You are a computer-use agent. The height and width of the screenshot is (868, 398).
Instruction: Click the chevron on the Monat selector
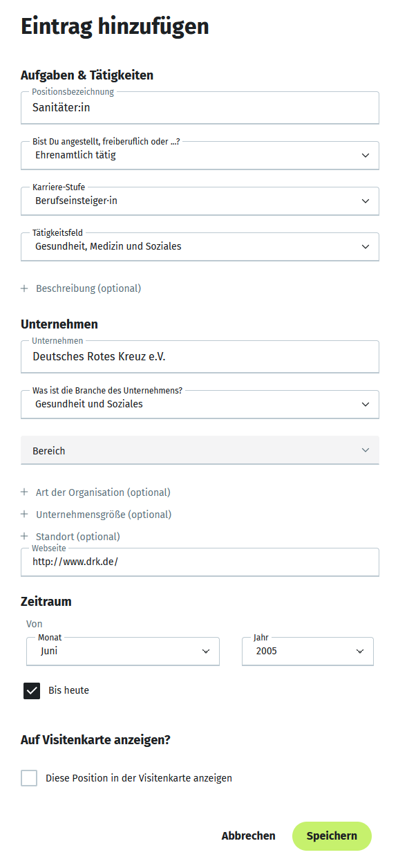click(205, 651)
